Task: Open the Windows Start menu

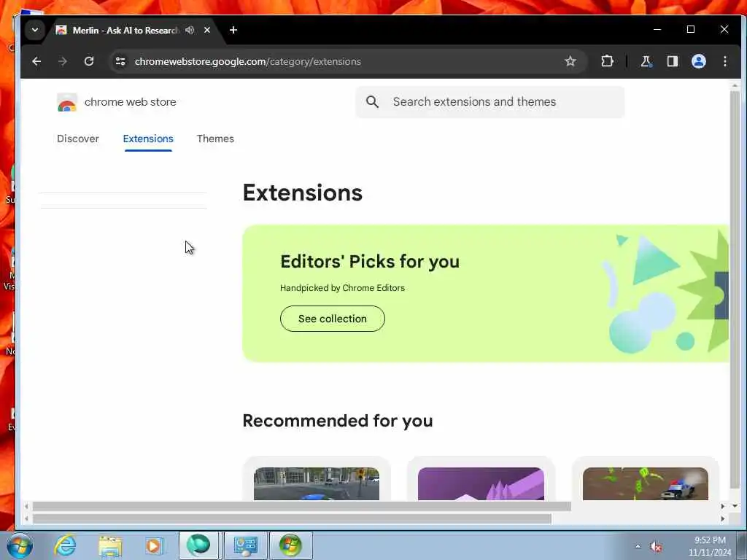Action: click(20, 545)
